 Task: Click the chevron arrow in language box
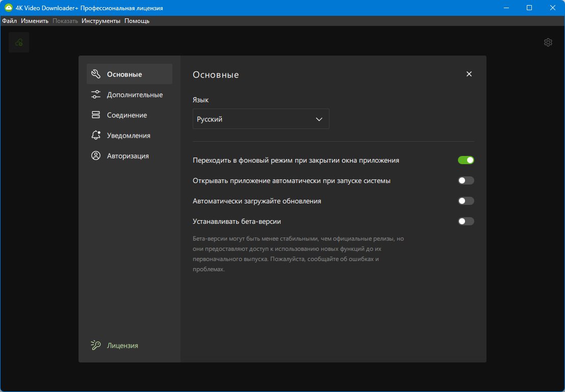[x=319, y=119]
